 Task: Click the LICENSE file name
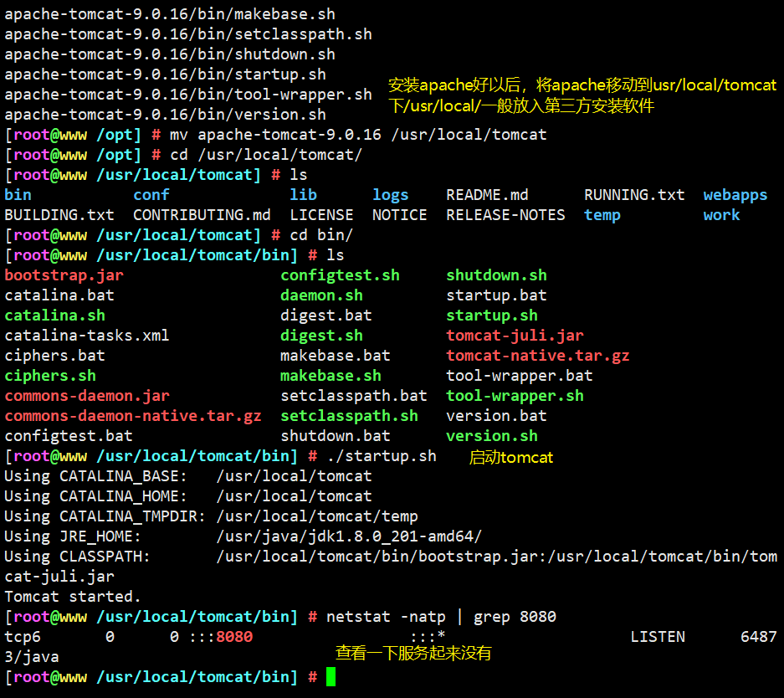(x=321, y=215)
